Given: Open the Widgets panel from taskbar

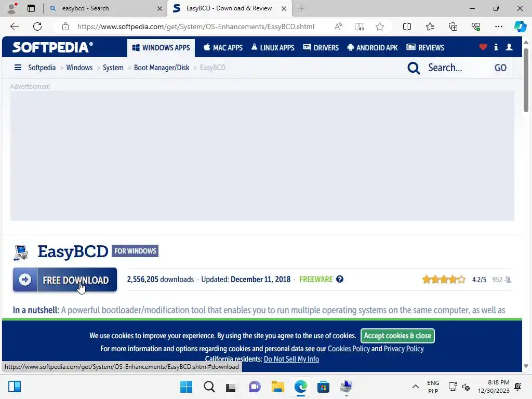Looking at the screenshot, I should tap(15, 387).
